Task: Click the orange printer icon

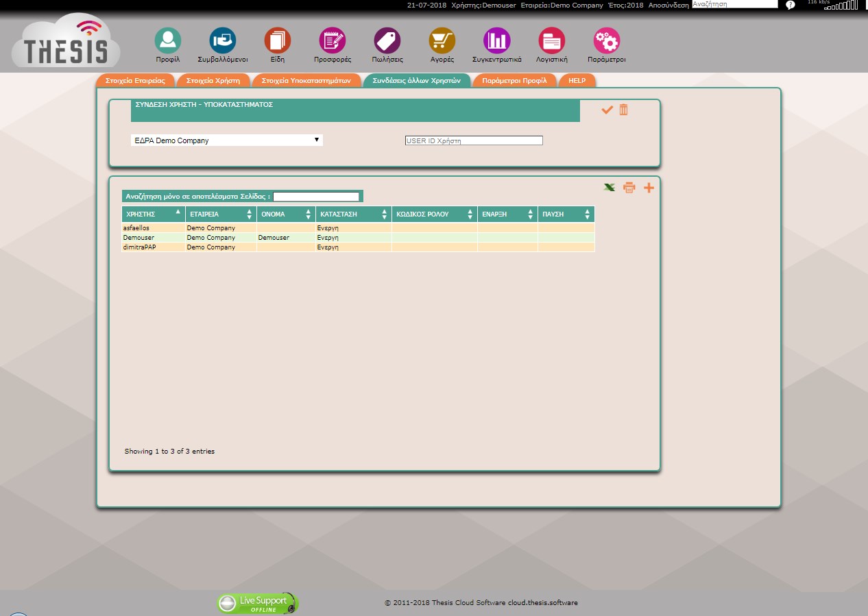Action: (629, 188)
